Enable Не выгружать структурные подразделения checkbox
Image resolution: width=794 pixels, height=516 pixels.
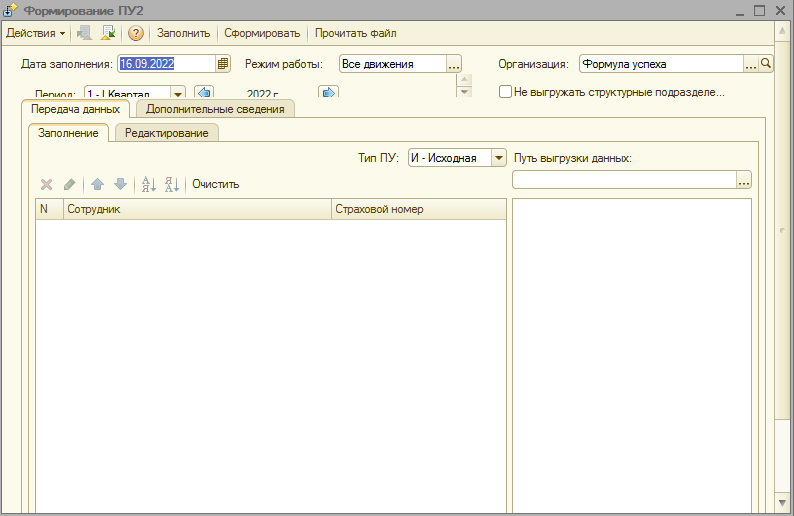coord(506,92)
